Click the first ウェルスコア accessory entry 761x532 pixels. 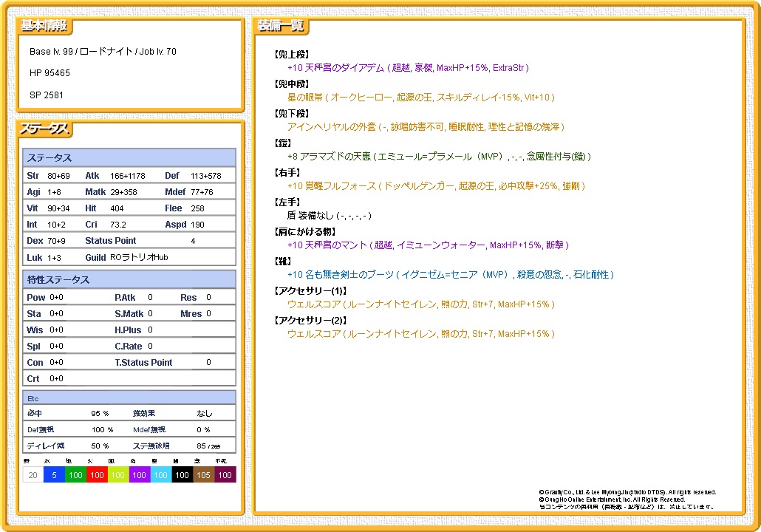(x=420, y=304)
